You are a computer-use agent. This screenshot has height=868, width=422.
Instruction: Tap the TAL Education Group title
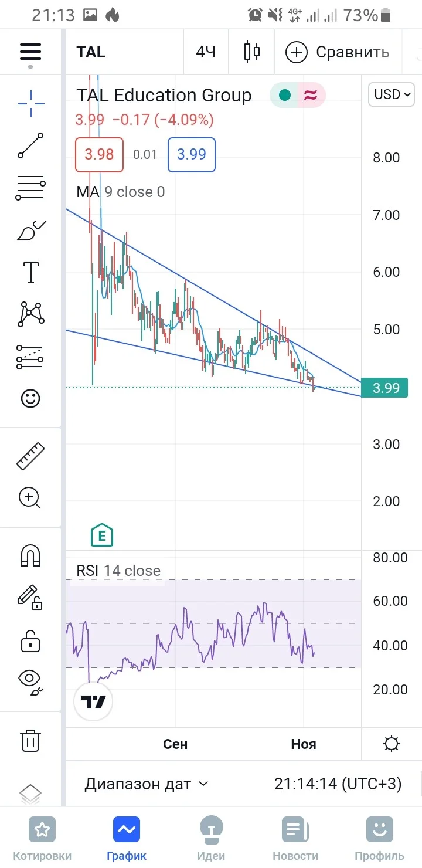click(164, 95)
